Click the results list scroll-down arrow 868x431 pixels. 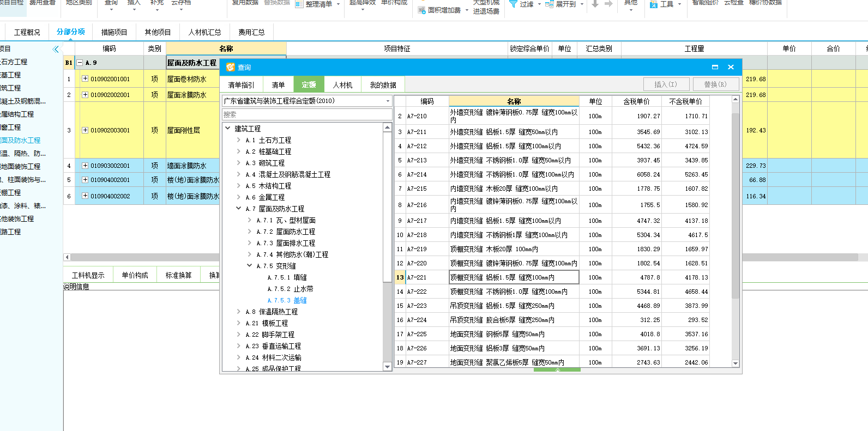coord(736,363)
